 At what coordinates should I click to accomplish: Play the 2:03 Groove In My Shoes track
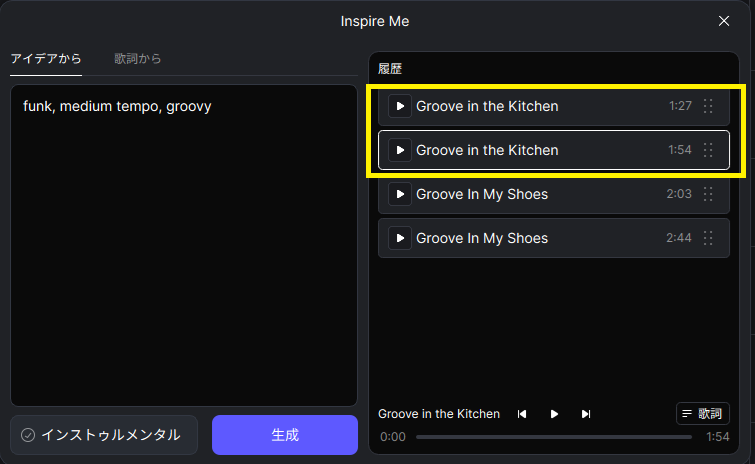(400, 194)
